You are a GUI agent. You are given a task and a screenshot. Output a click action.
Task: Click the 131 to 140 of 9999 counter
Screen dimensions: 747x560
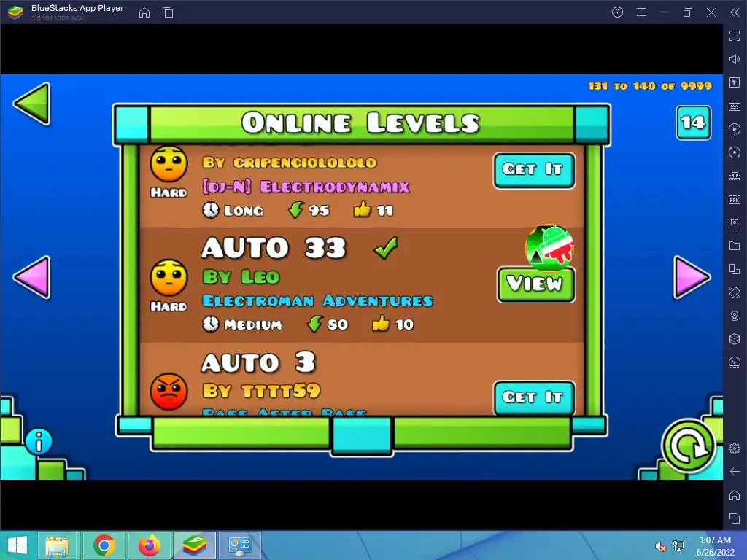point(650,86)
